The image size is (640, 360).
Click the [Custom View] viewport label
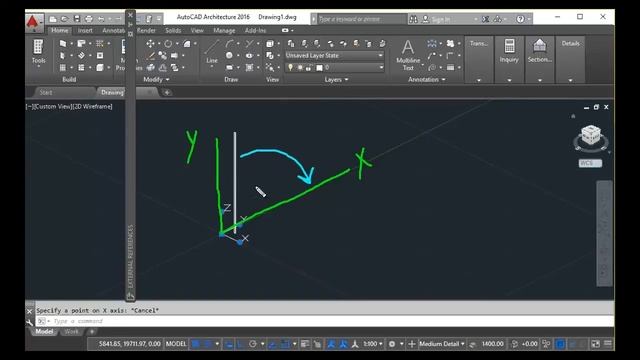pyautogui.click(x=52, y=107)
